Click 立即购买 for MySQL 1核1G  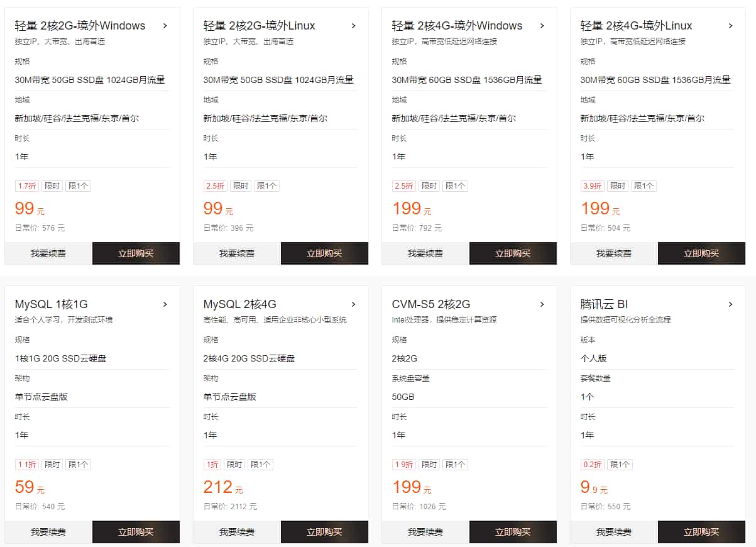click(x=136, y=532)
